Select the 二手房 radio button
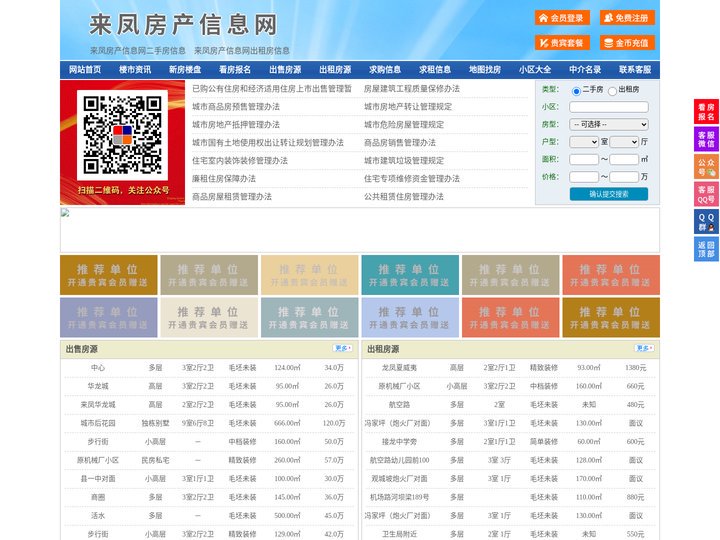Viewport: 720px width, 540px height. pos(576,91)
